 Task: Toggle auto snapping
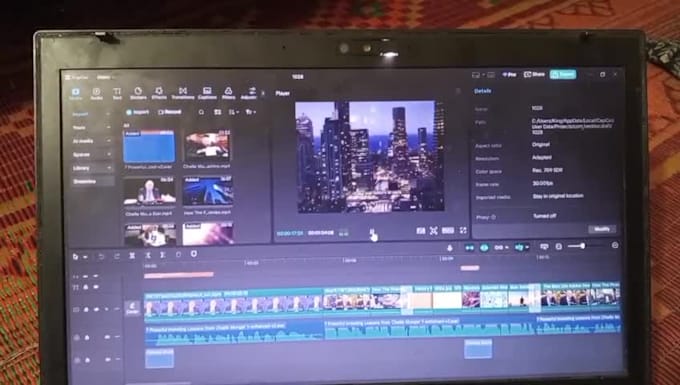(484, 248)
